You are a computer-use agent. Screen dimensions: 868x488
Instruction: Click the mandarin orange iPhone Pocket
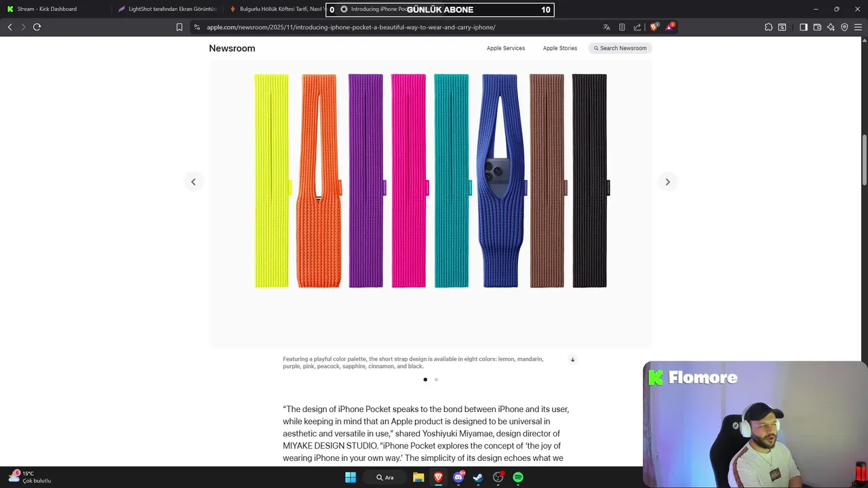click(x=319, y=181)
